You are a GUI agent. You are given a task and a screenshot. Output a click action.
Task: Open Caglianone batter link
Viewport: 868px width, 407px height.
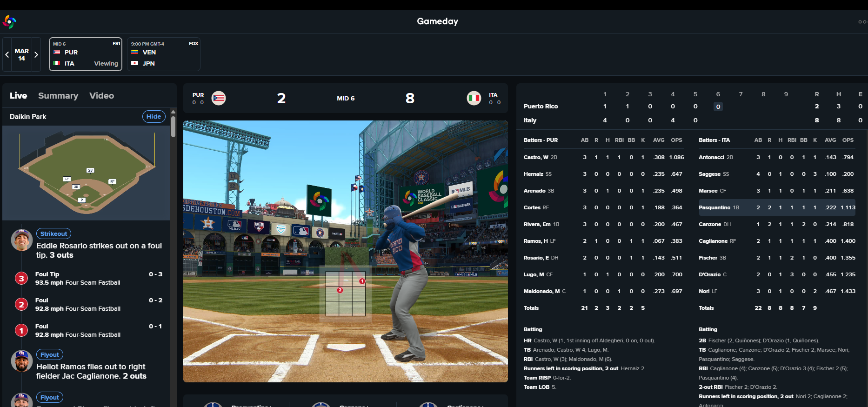713,241
